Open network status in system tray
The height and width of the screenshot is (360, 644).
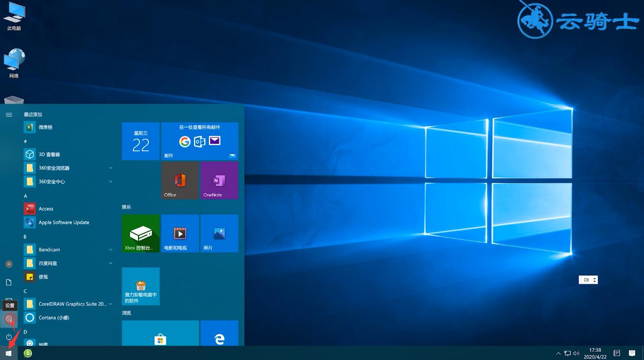click(568, 353)
